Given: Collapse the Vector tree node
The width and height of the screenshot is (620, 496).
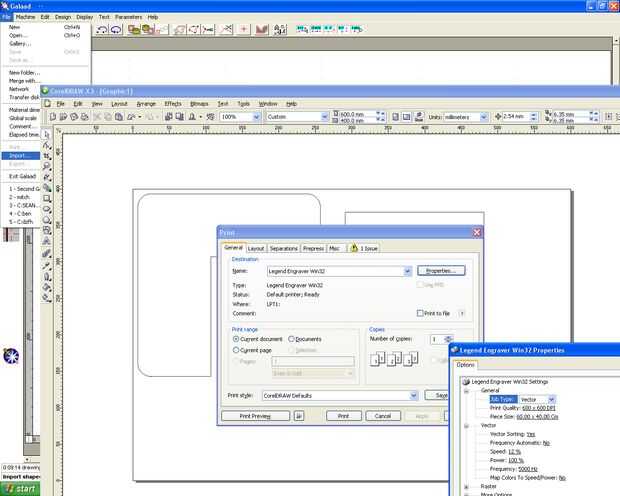Looking at the screenshot, I should (x=467, y=426).
